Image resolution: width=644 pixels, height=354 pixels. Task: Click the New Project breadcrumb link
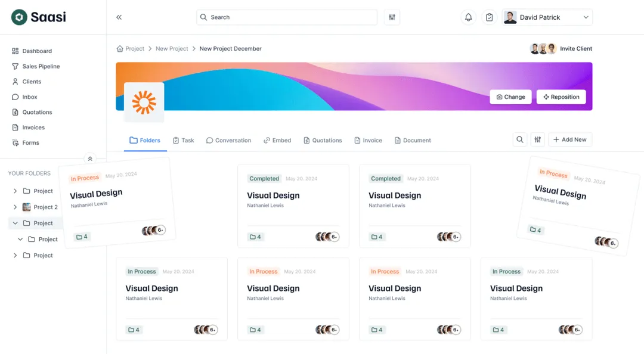172,48
